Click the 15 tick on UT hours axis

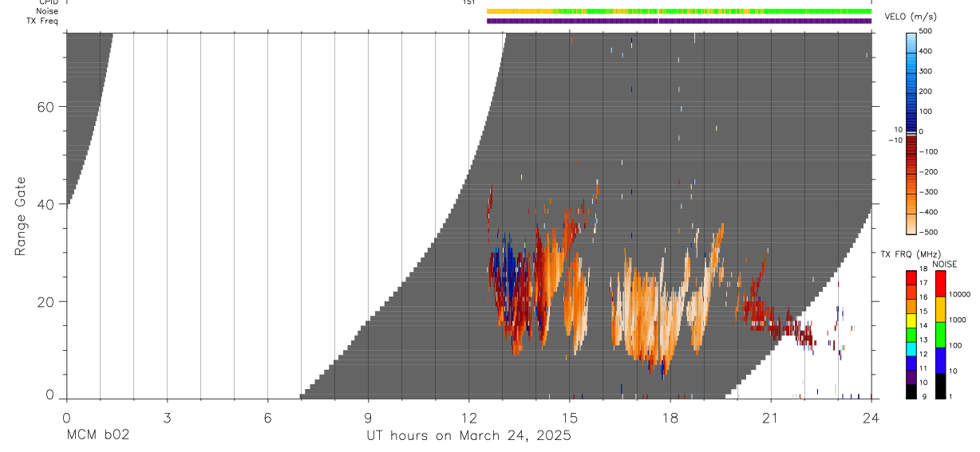click(x=570, y=417)
